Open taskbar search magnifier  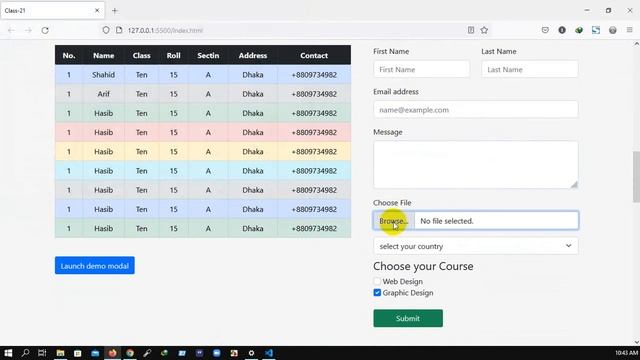click(25, 353)
